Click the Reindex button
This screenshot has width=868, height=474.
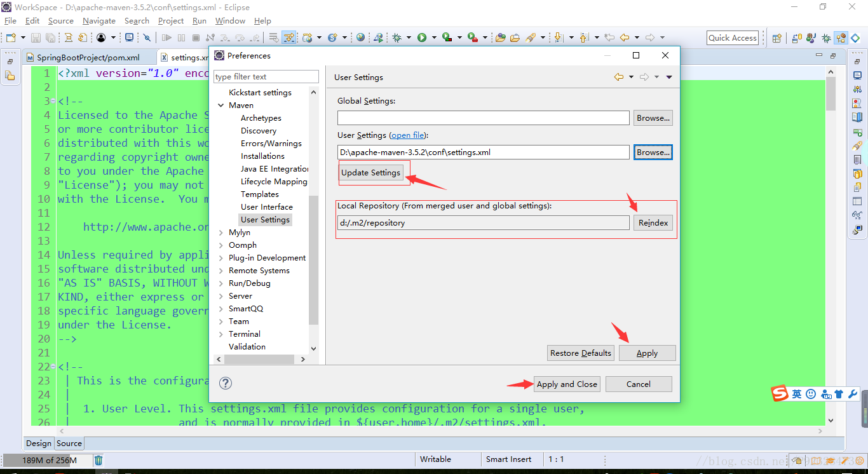tap(653, 222)
